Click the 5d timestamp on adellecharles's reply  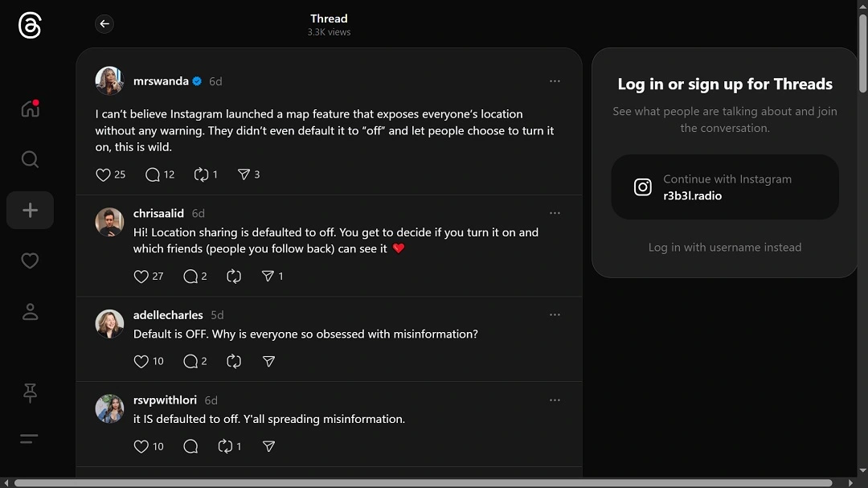pyautogui.click(x=217, y=315)
